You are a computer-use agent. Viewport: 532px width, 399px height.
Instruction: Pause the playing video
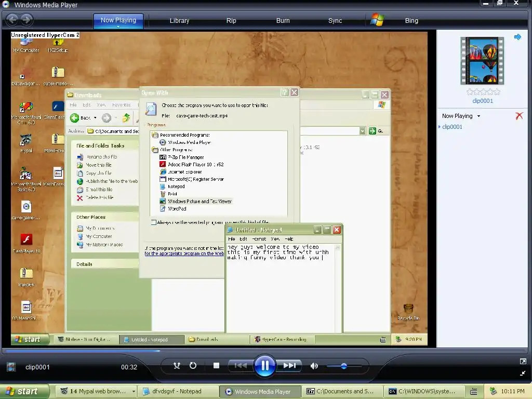[x=264, y=365]
